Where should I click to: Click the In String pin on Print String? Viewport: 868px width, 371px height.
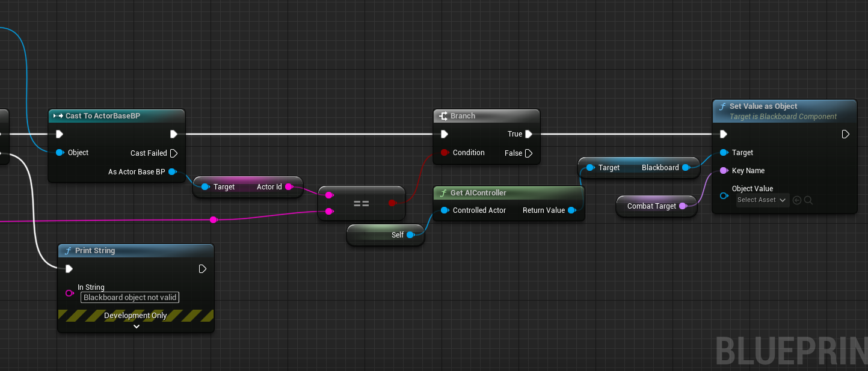69,293
